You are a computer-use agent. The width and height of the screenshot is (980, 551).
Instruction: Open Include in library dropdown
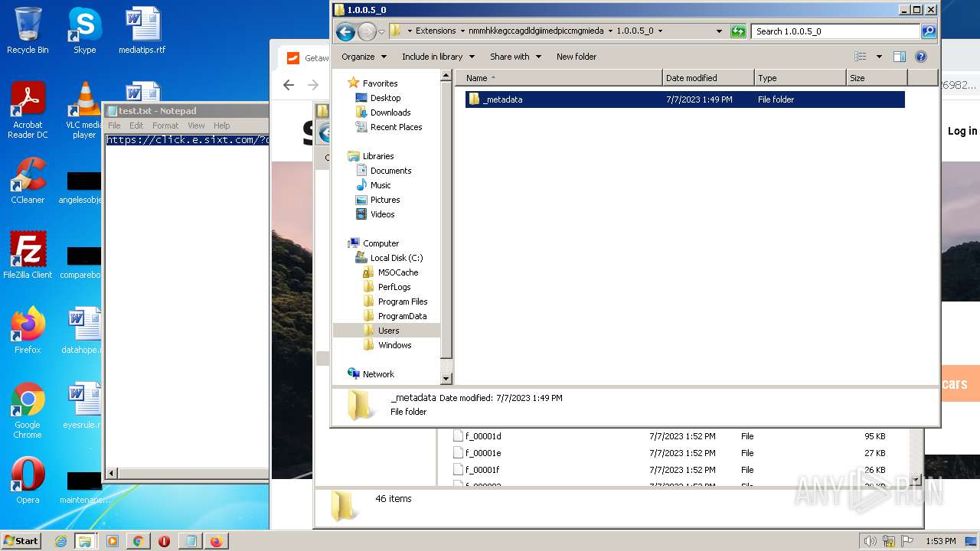click(x=438, y=57)
